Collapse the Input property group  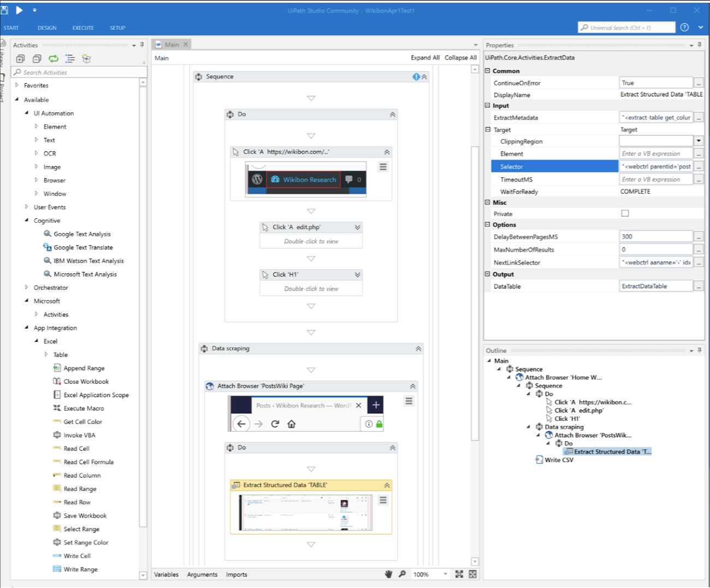point(488,105)
